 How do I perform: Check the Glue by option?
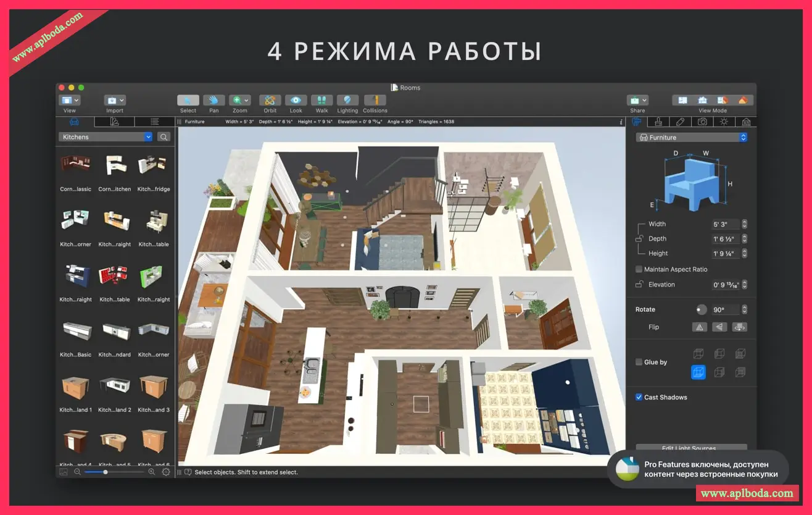click(x=639, y=362)
